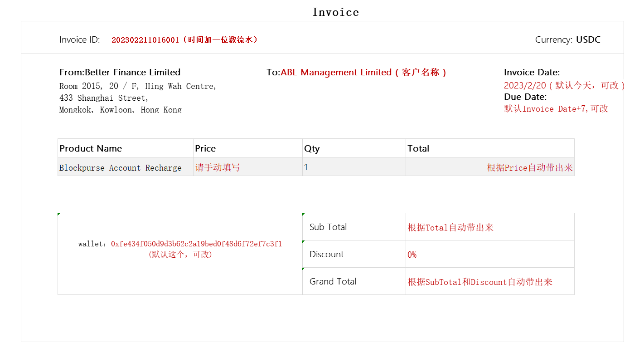Select the Price manual entry cell
644x353 pixels.
pos(248,167)
